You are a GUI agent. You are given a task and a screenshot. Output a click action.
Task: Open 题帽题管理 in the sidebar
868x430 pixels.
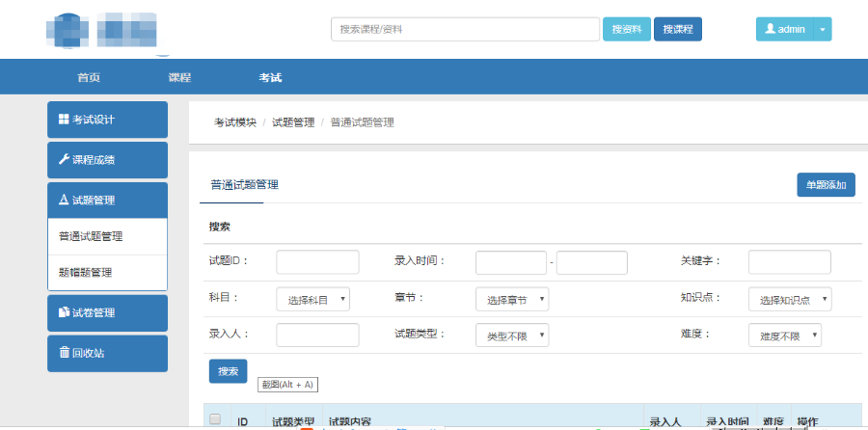coord(85,273)
